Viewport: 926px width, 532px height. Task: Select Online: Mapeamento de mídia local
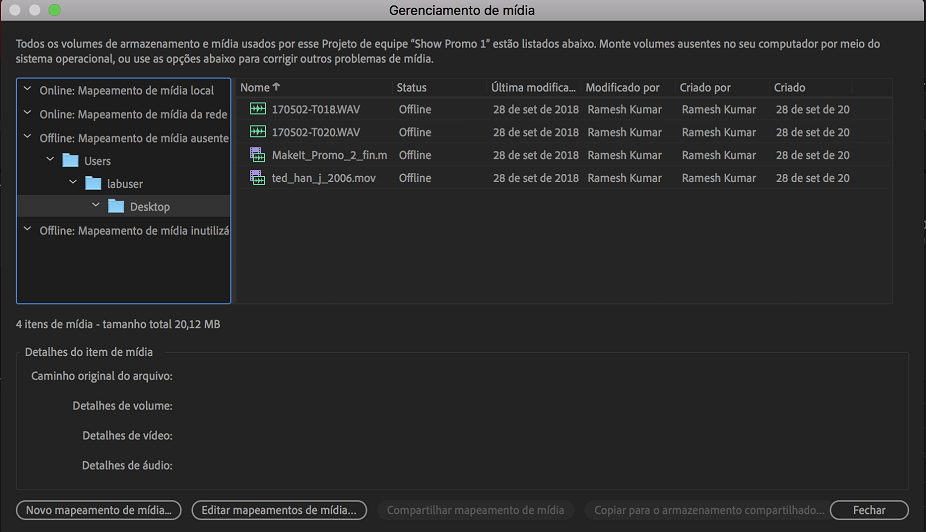click(126, 90)
